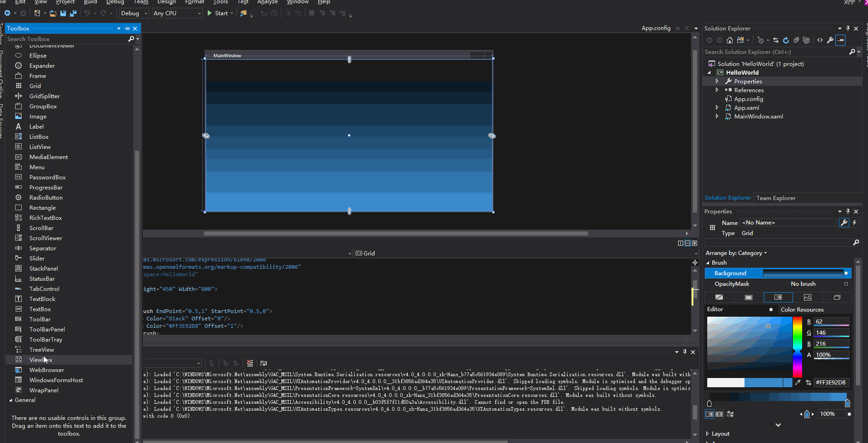Expand the Layout properties category
Image resolution: width=868 pixels, height=443 pixels.
[708, 434]
